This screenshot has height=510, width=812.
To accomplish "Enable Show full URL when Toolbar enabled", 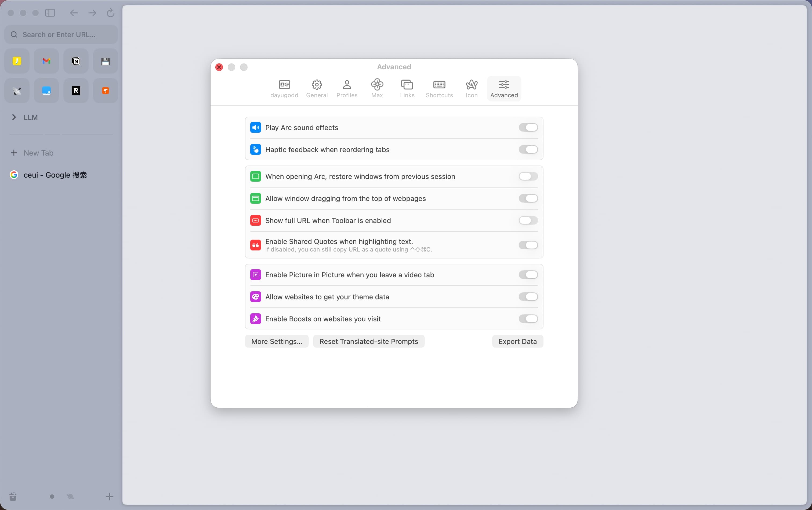I will point(528,221).
